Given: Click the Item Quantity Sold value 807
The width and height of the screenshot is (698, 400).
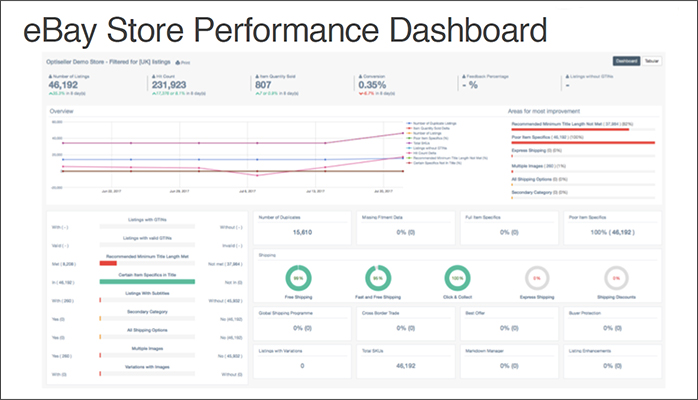Looking at the screenshot, I should point(263,85).
